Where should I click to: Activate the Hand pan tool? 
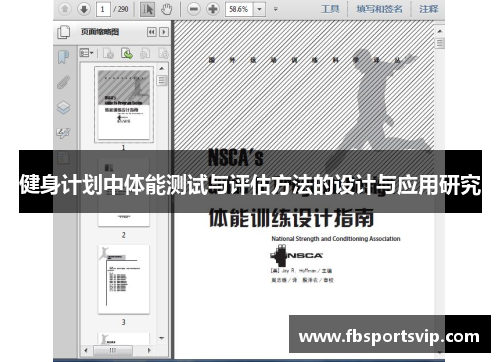(166, 9)
